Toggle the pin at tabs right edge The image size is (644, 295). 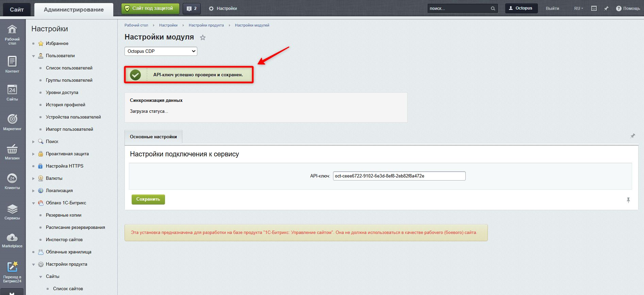coord(633,136)
